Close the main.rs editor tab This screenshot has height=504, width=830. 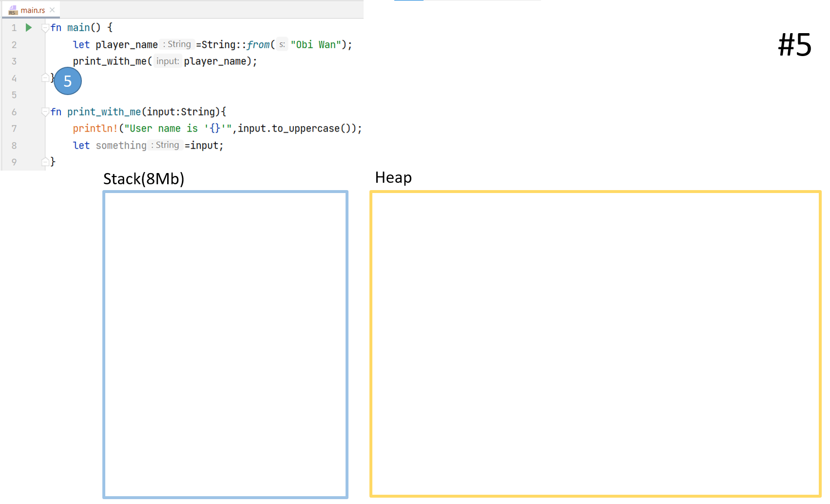pyautogui.click(x=52, y=10)
